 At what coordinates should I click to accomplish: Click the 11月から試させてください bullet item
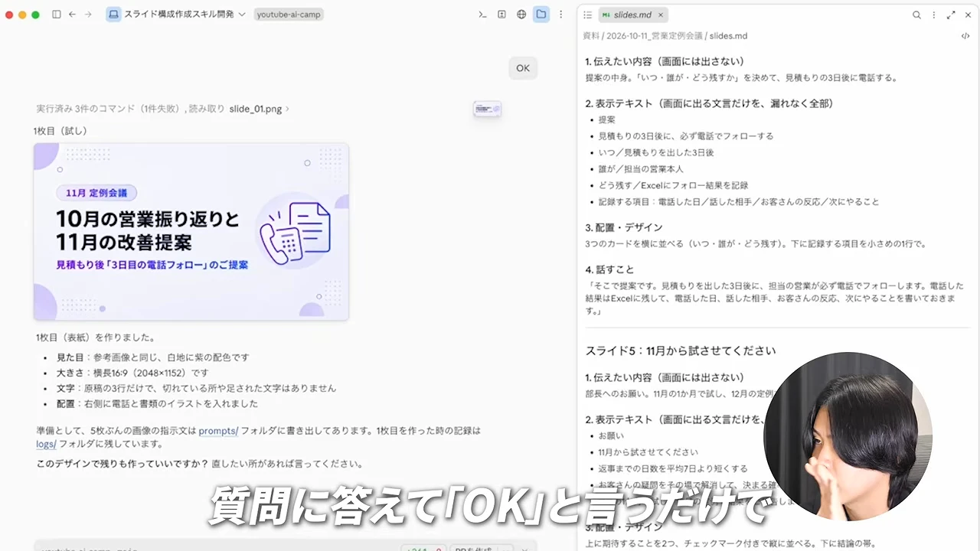tap(648, 452)
